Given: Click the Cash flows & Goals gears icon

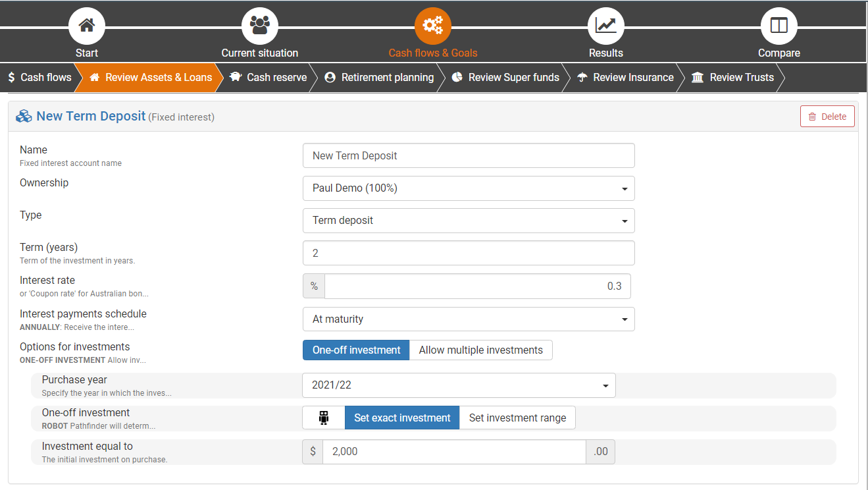Looking at the screenshot, I should pos(432,26).
